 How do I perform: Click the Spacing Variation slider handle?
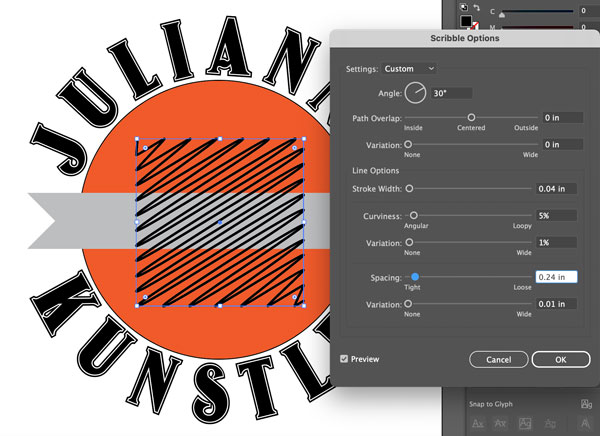[408, 304]
